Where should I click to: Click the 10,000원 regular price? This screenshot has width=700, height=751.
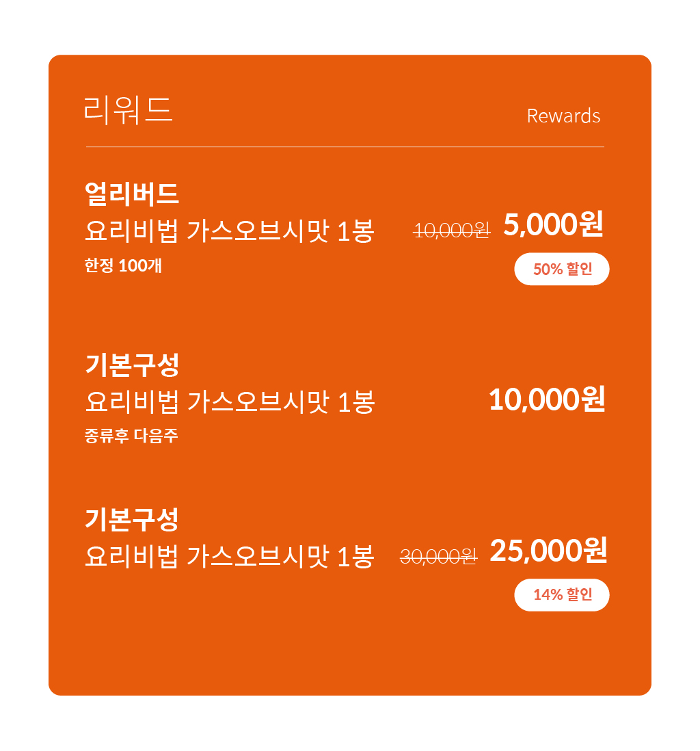547,399
